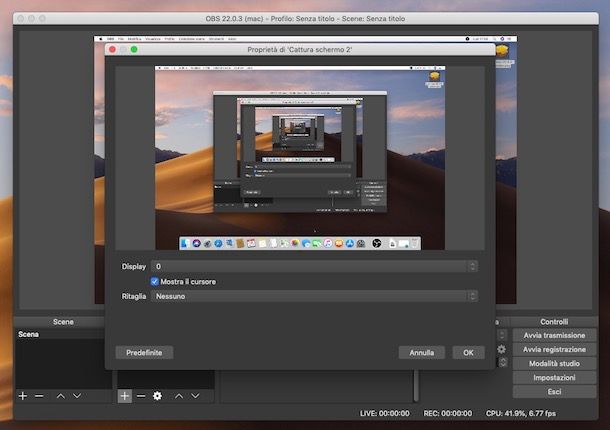This screenshot has width=610, height=430.
Task: Move source down with arrow icon
Action: [196, 396]
